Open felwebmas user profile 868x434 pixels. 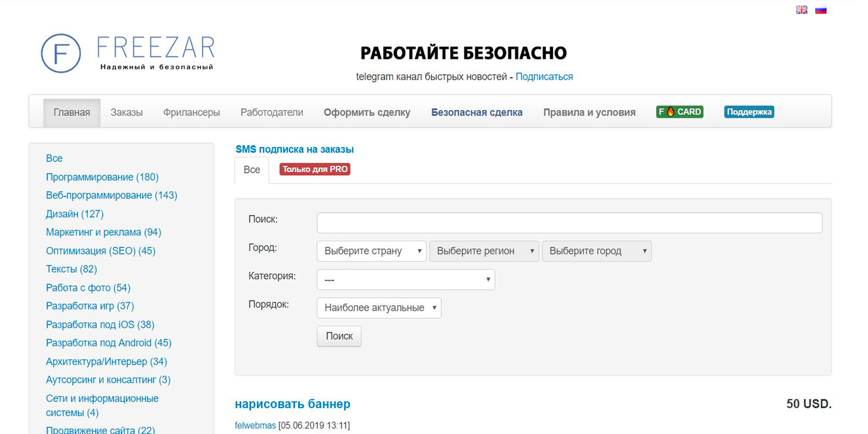click(255, 425)
